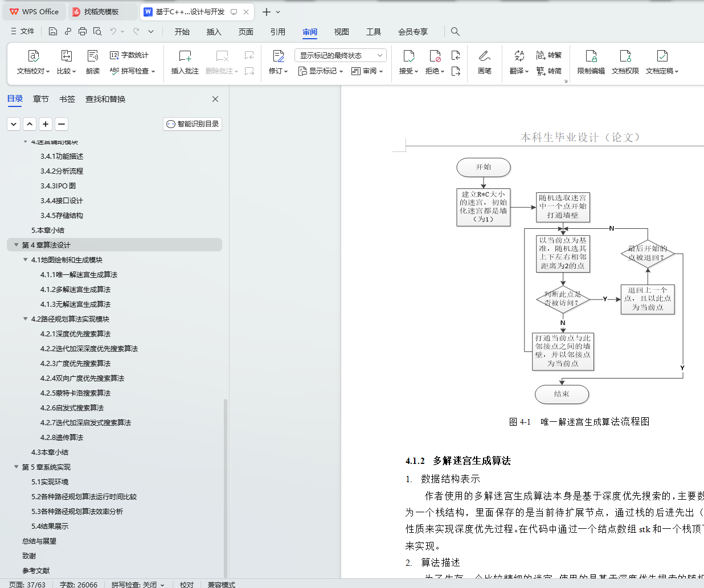Click the expand-all down arrow outline button
The image size is (704, 588).
point(14,124)
